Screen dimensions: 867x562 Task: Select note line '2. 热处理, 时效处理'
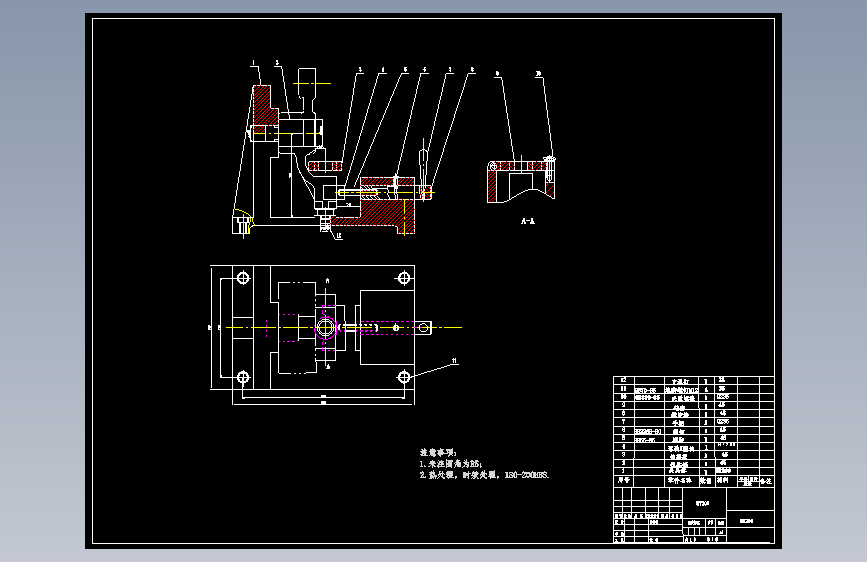click(484, 475)
